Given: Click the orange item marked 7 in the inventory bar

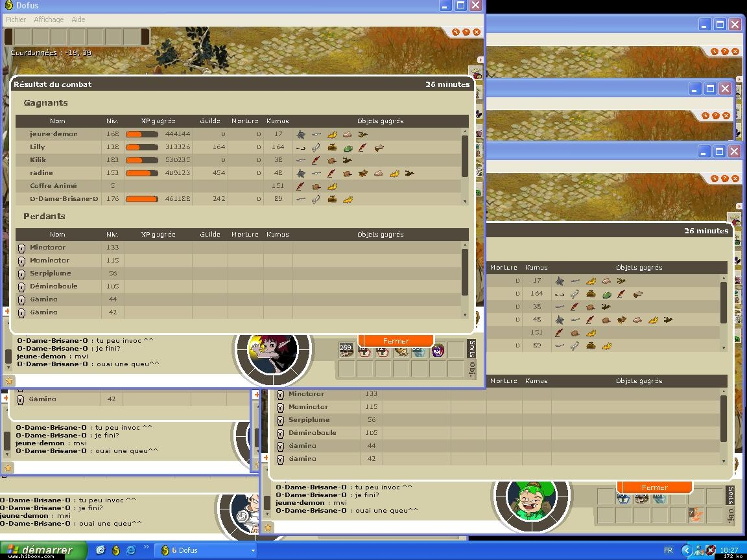Looking at the screenshot, I should click(696, 515).
